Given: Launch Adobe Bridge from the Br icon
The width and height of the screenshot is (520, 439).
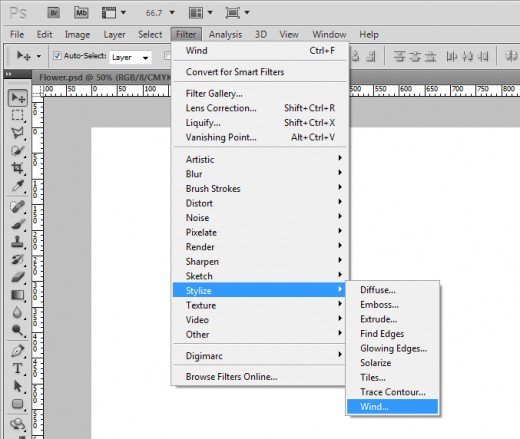Looking at the screenshot, I should point(54,13).
